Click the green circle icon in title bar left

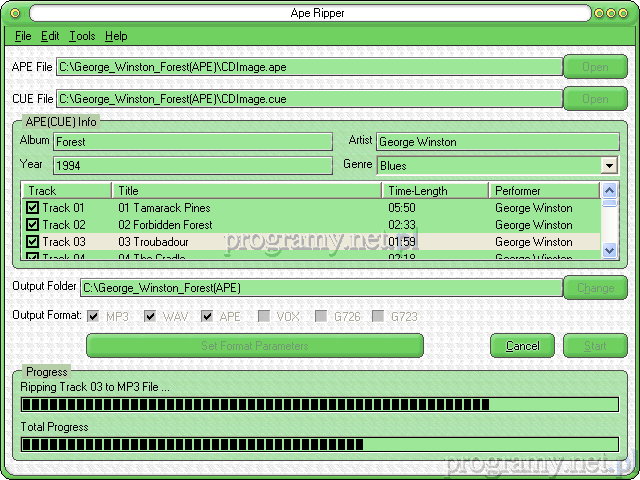[17, 13]
